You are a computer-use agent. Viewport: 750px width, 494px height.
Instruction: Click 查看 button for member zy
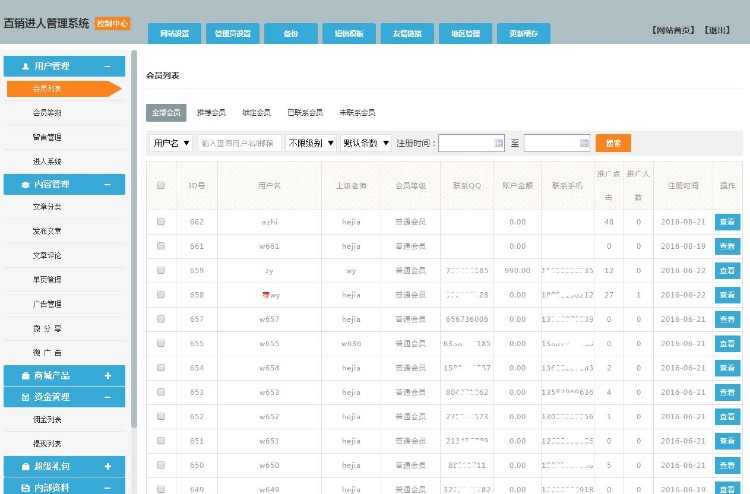pyautogui.click(x=728, y=271)
